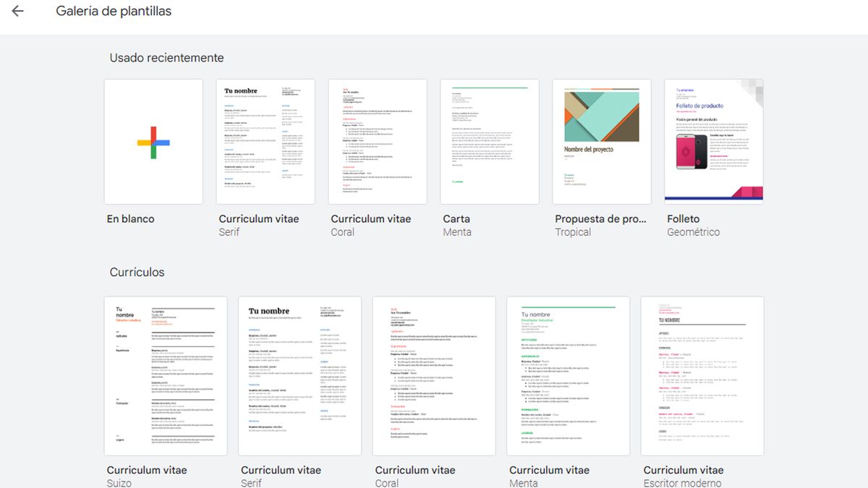Click the truncated 'Propuesta de pro...' title
The height and width of the screenshot is (488, 868).
[x=601, y=218]
